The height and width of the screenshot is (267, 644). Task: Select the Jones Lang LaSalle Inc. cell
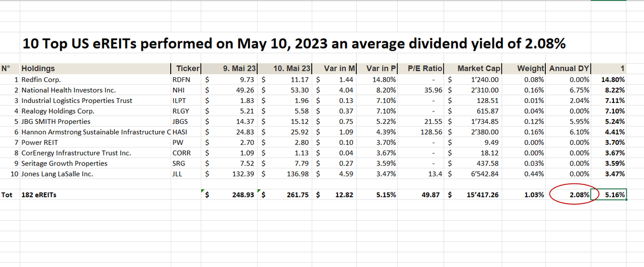[94, 174]
